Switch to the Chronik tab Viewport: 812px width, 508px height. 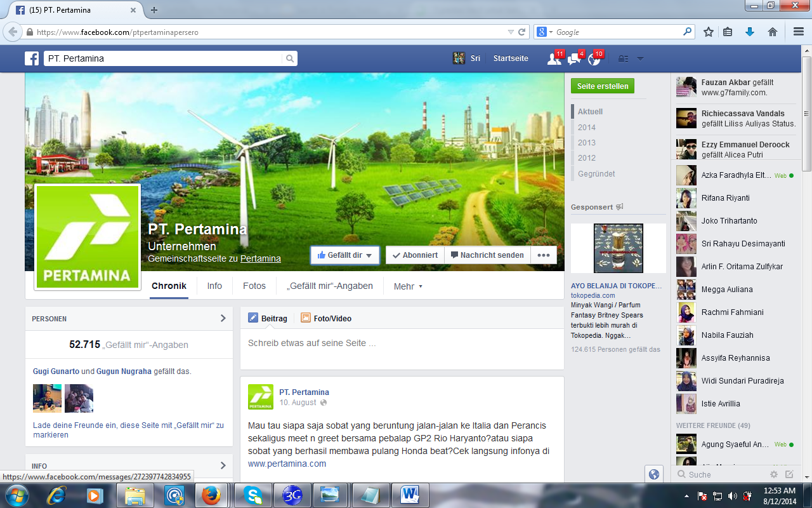click(x=169, y=286)
